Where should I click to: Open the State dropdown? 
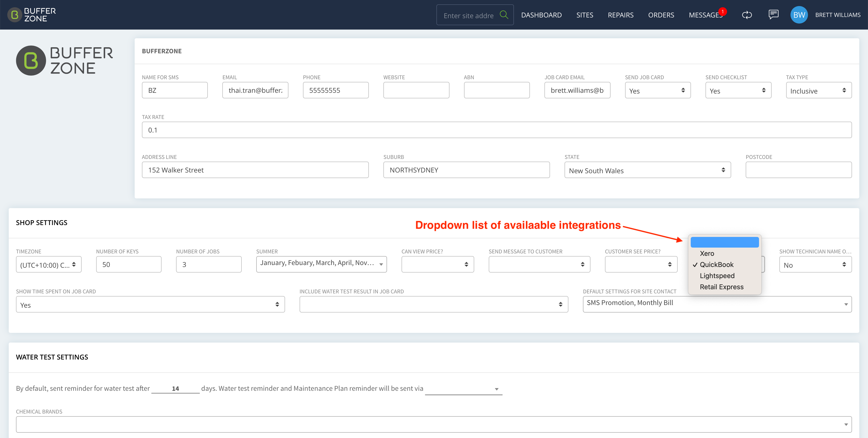[648, 170]
